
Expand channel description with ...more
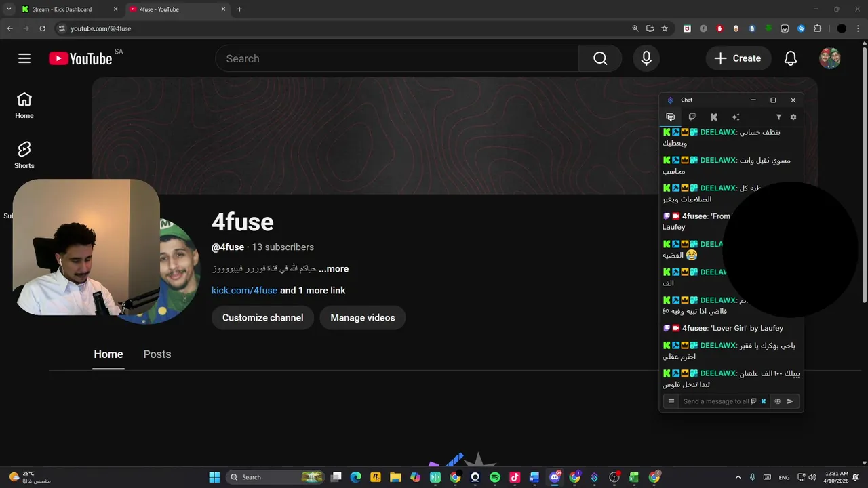pyautogui.click(x=334, y=269)
